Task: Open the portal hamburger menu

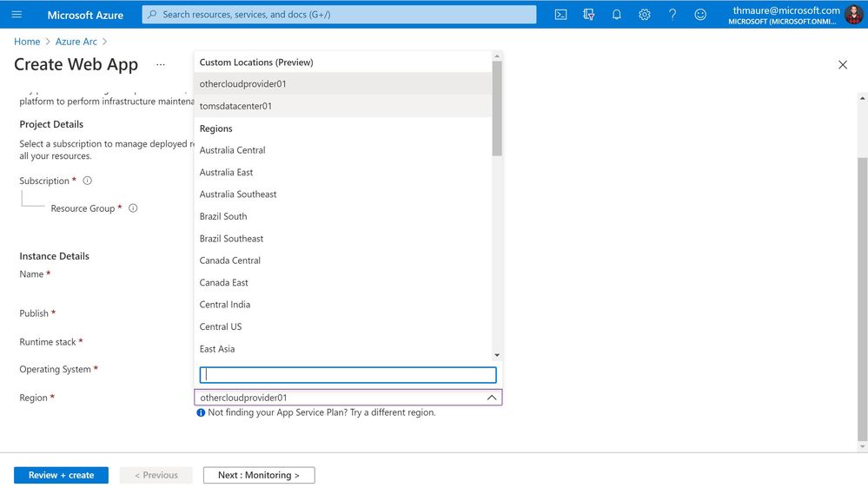Action: pyautogui.click(x=17, y=15)
